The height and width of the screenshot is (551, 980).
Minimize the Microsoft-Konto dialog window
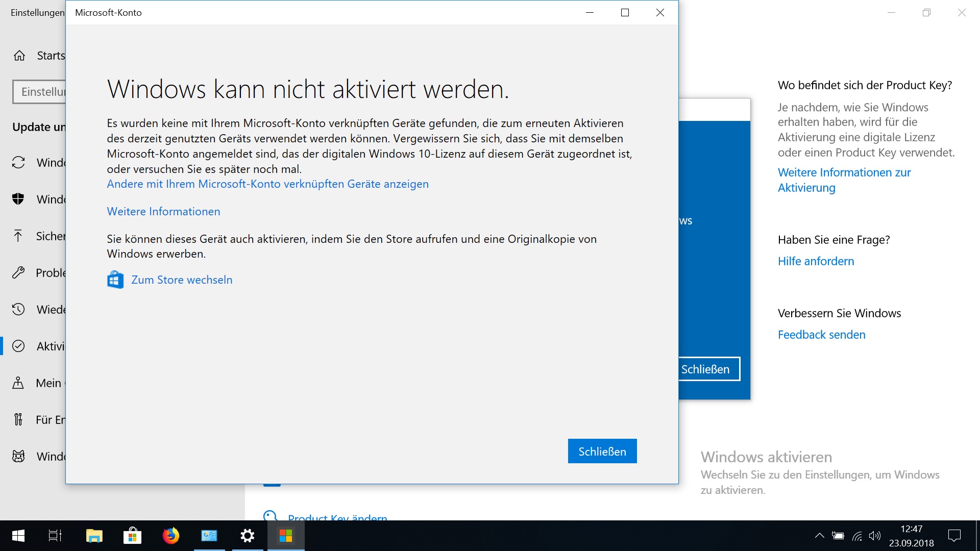tap(590, 12)
